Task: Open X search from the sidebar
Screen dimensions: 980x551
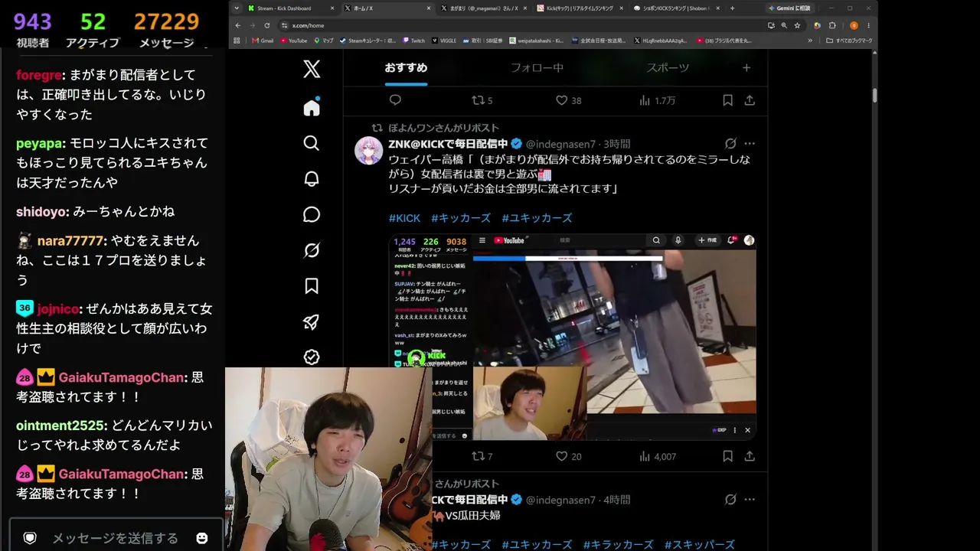Action: [312, 143]
